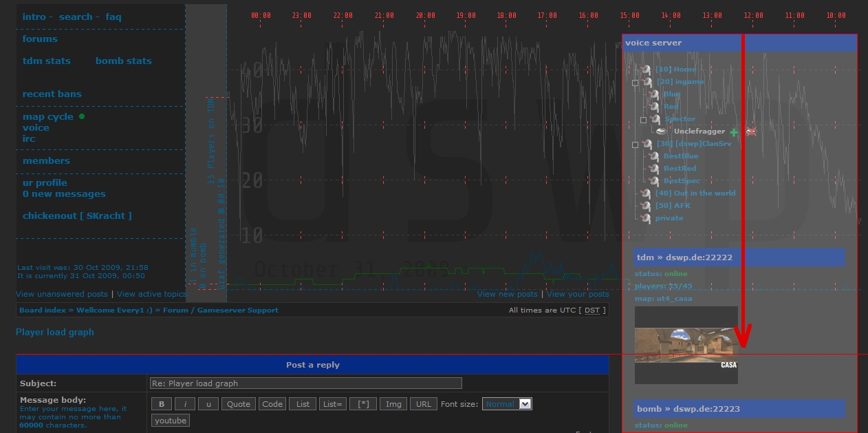This screenshot has height=433, width=868.
Task: Click the Out in the world channel icon
Action: click(646, 193)
